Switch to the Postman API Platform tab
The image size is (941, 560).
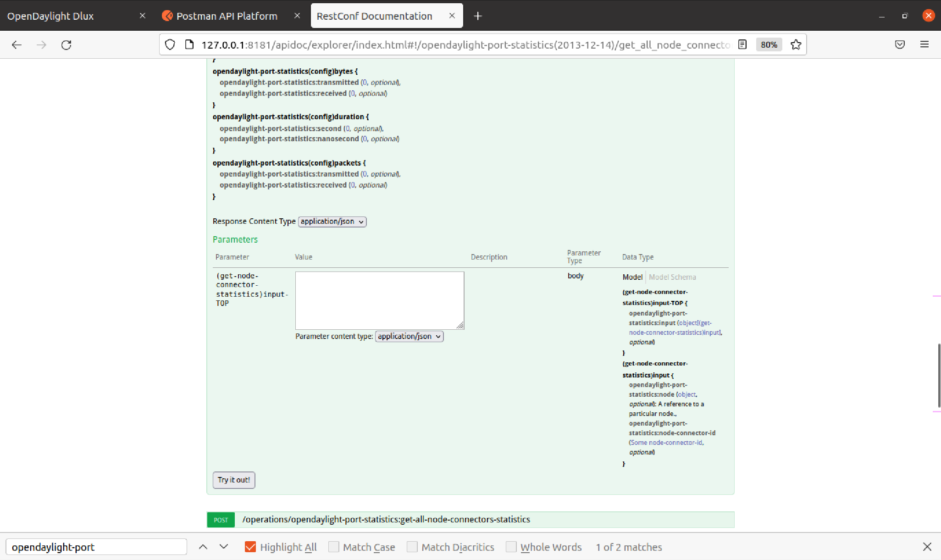(227, 16)
